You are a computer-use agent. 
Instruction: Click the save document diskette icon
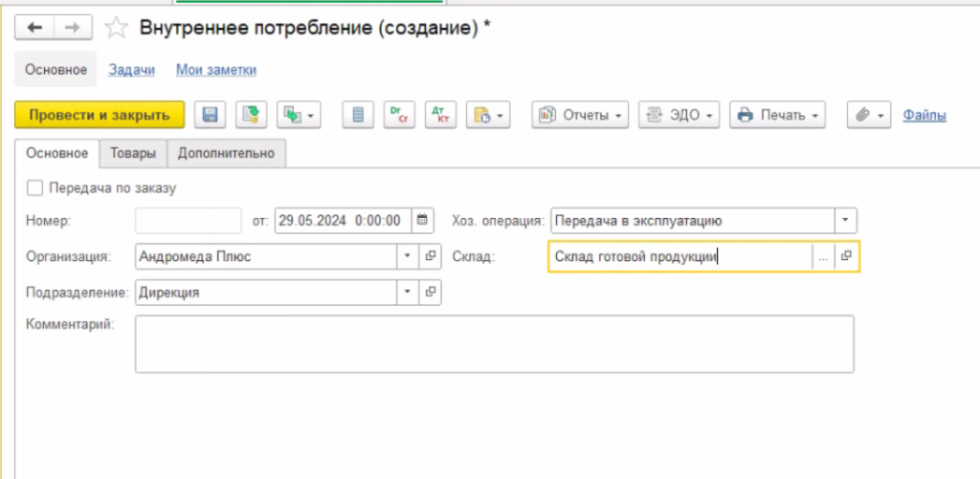(x=210, y=115)
